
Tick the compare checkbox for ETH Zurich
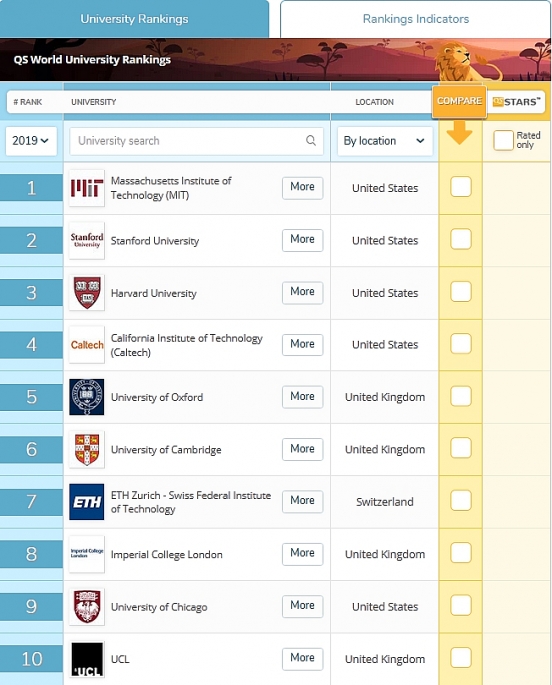(x=461, y=501)
